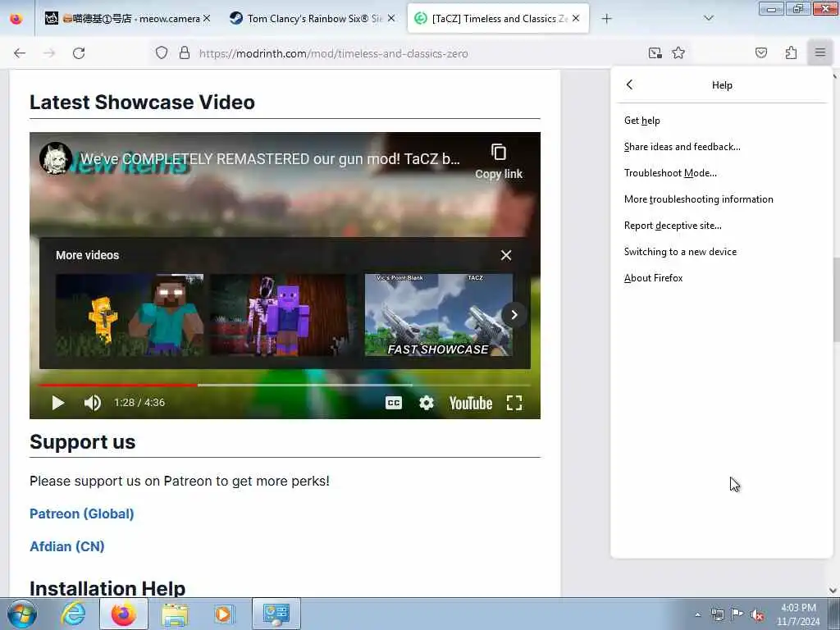Select the TaCZ Timeless and Classics tab
This screenshot has width=840, height=630.
(498, 18)
